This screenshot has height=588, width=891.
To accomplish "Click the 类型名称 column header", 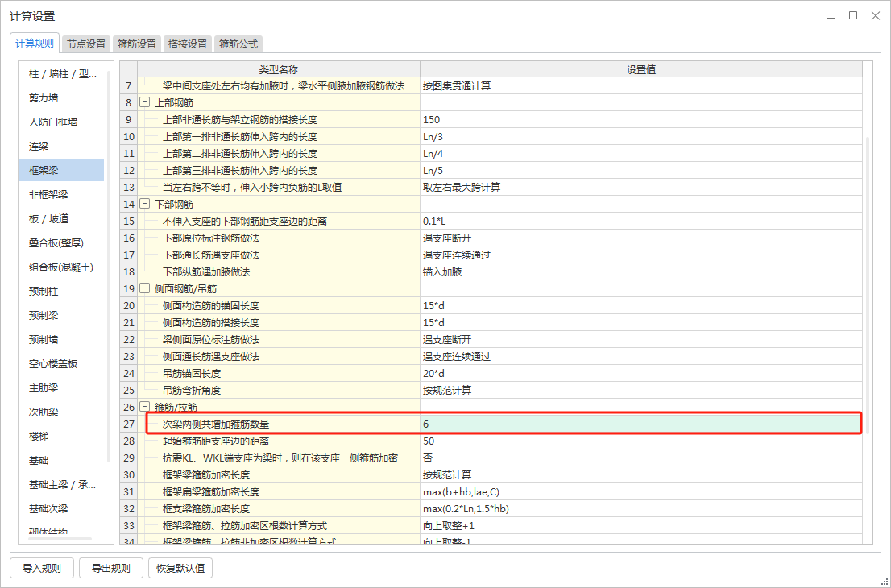I will [x=279, y=69].
